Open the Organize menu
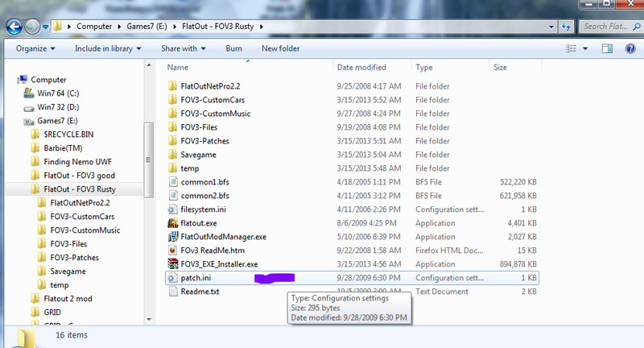The image size is (644, 348). [35, 48]
